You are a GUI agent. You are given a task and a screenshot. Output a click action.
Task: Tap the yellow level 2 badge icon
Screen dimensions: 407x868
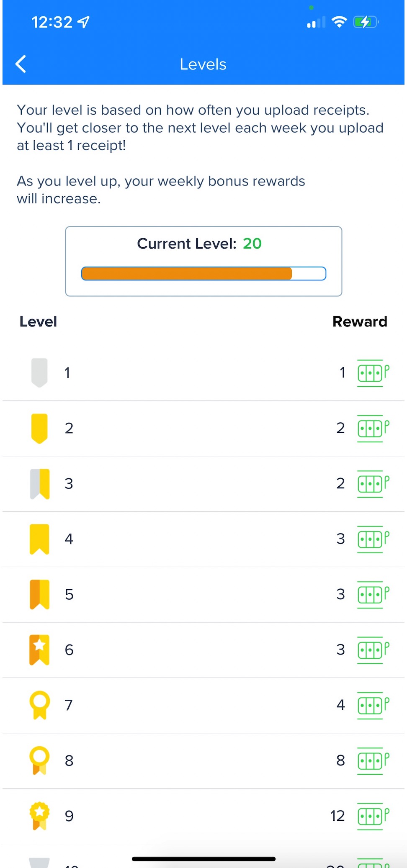click(39, 428)
